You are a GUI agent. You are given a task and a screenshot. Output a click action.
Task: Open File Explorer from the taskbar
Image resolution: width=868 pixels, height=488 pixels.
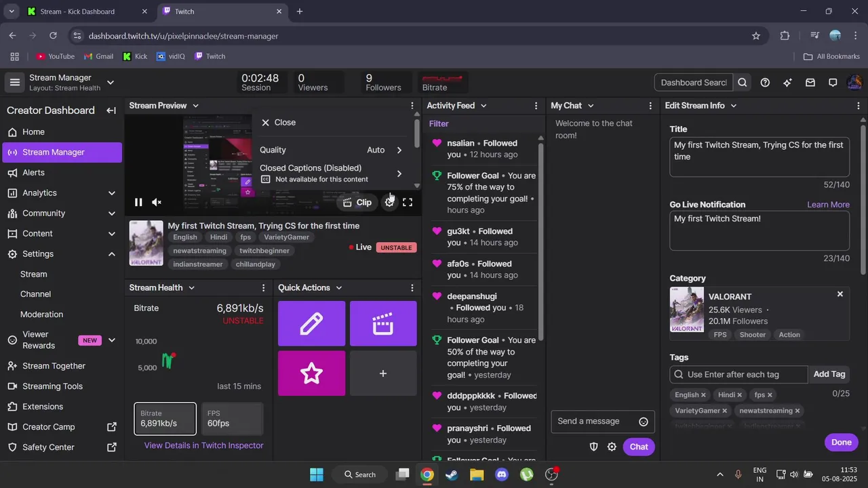pyautogui.click(x=477, y=474)
